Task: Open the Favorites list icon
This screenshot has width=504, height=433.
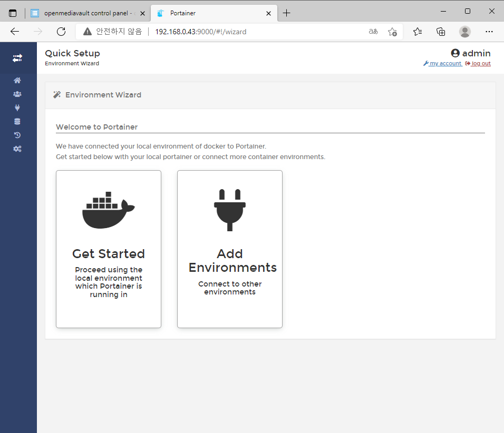Action: pyautogui.click(x=418, y=32)
